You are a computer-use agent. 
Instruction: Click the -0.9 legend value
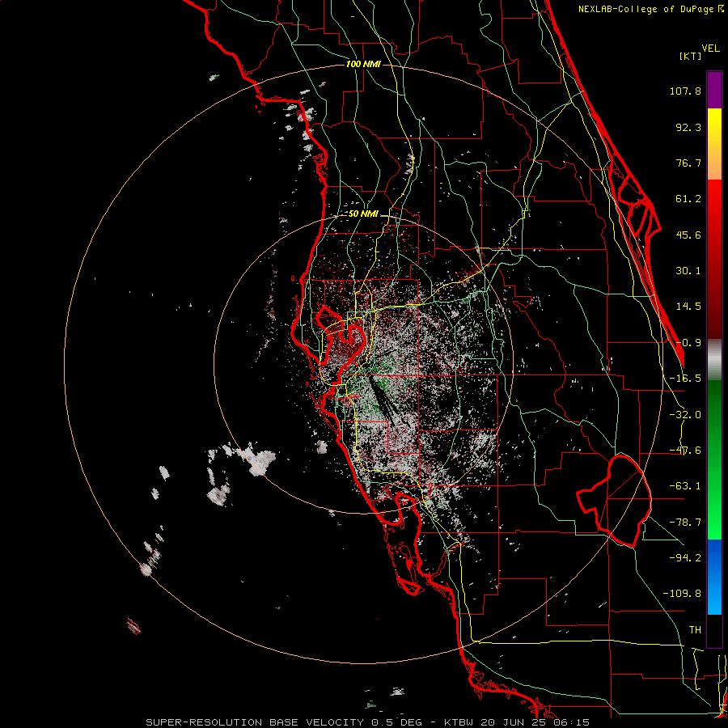tap(688, 343)
